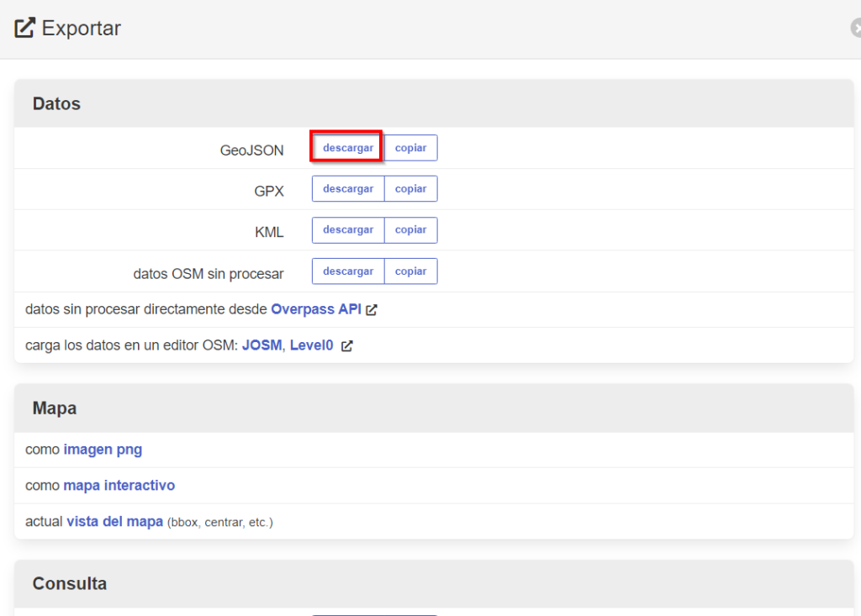
Task: Download the GPX file
Action: [347, 188]
